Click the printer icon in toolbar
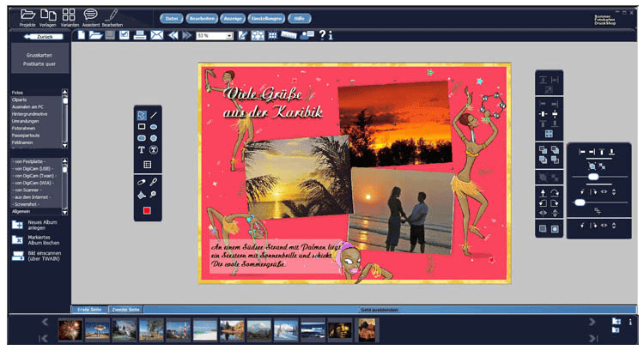644x350 pixels. (139, 35)
